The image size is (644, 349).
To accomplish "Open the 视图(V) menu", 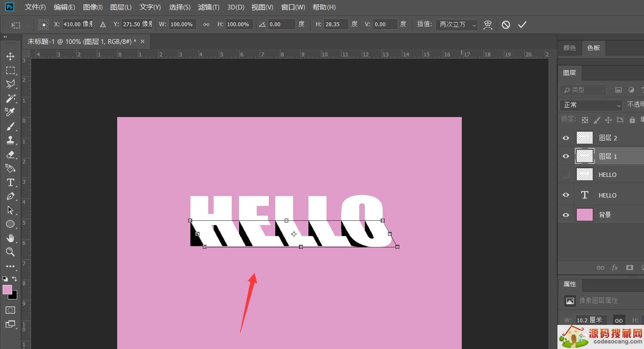I will [262, 7].
